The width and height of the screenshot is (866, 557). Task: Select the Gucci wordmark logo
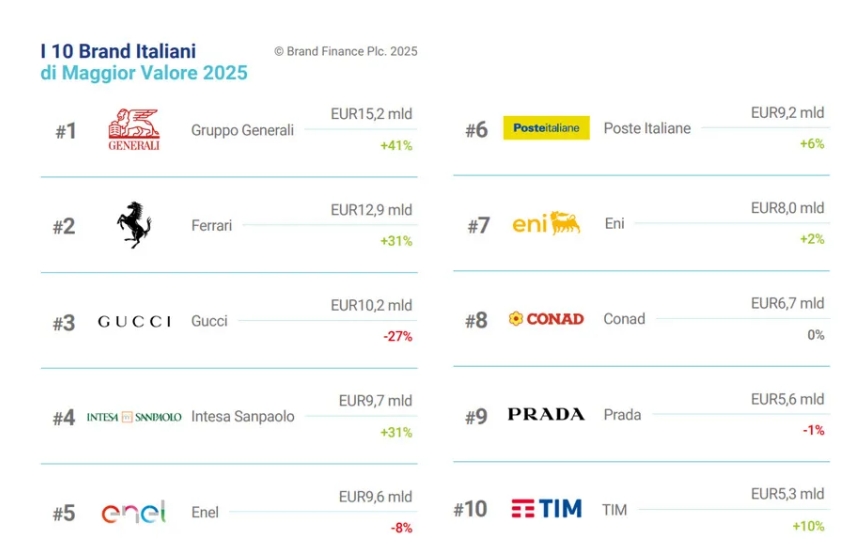tap(134, 321)
